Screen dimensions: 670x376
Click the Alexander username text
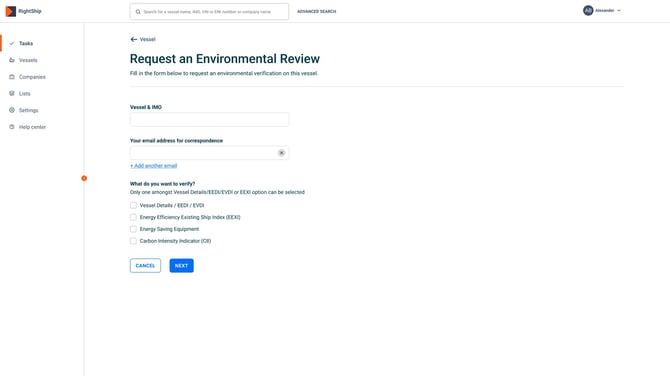pos(605,10)
